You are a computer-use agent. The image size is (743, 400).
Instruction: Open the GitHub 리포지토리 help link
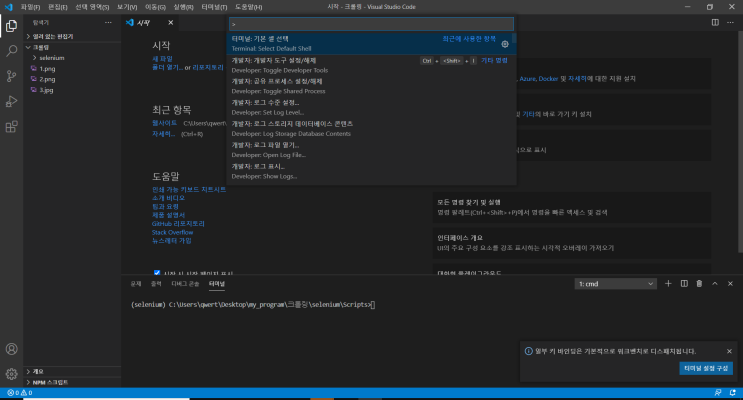(178, 224)
